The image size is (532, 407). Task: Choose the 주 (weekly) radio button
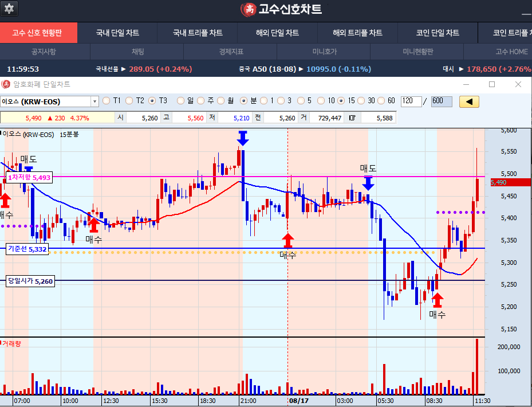(201, 101)
